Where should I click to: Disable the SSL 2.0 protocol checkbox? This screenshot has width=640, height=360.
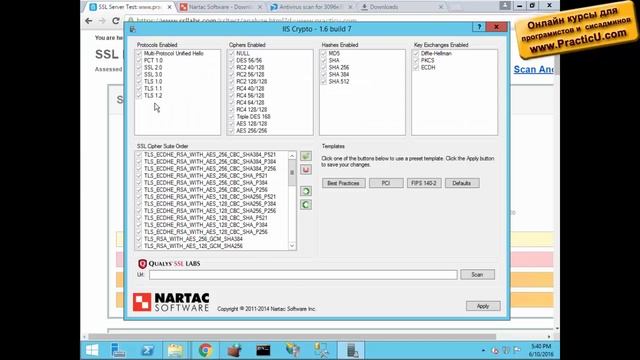click(x=139, y=67)
